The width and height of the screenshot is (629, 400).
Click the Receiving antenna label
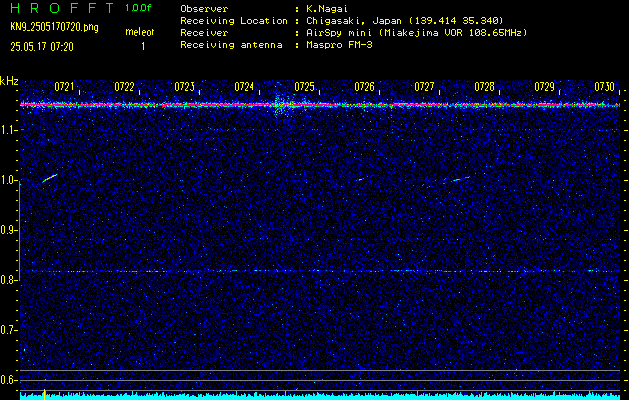tap(231, 45)
